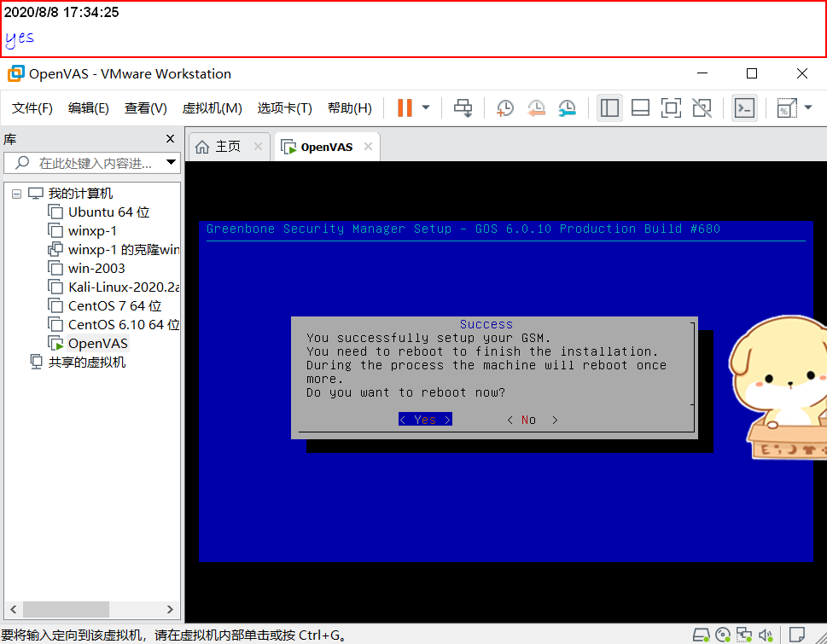This screenshot has height=644, width=827.
Task: Select the Kali-Linux-2020.2a virtual machine
Action: (x=124, y=287)
